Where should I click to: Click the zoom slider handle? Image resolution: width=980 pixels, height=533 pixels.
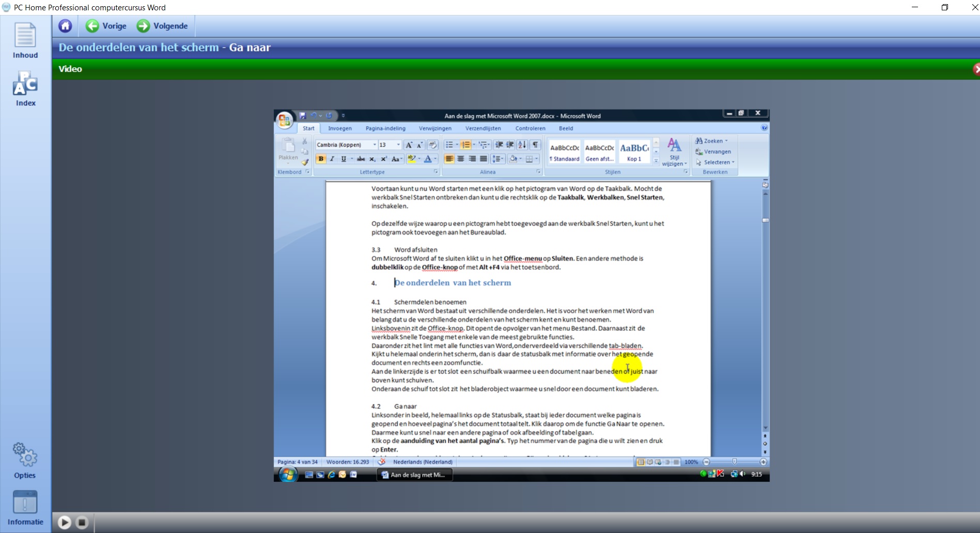click(734, 462)
